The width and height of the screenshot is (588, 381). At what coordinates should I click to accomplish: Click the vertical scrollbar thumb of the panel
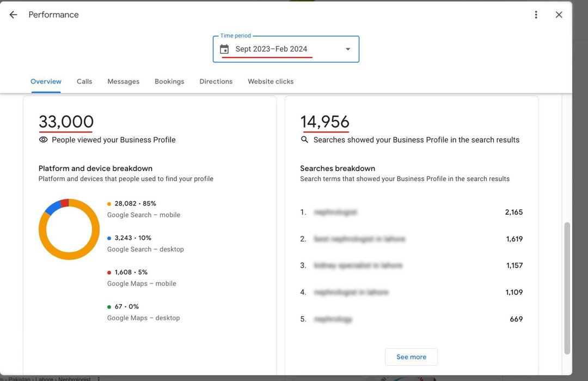pos(567,288)
